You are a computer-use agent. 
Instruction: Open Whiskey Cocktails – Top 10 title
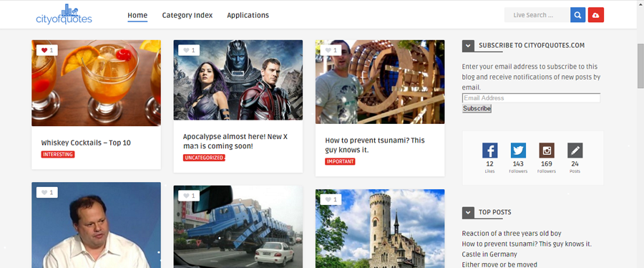click(86, 143)
